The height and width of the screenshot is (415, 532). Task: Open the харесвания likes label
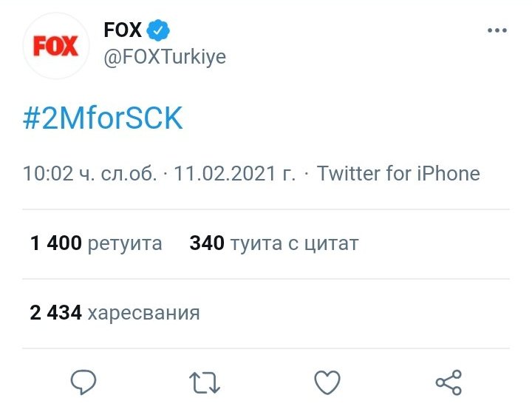coord(144,313)
